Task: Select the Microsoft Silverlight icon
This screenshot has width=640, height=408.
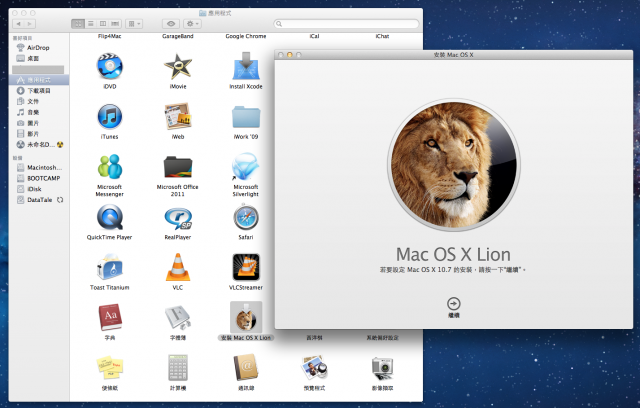Action: (246, 166)
